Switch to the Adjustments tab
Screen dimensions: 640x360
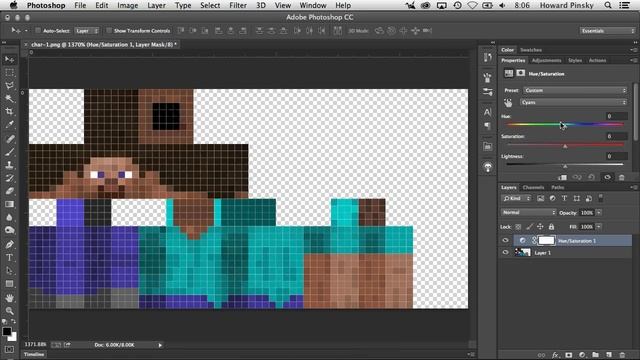pyautogui.click(x=546, y=60)
